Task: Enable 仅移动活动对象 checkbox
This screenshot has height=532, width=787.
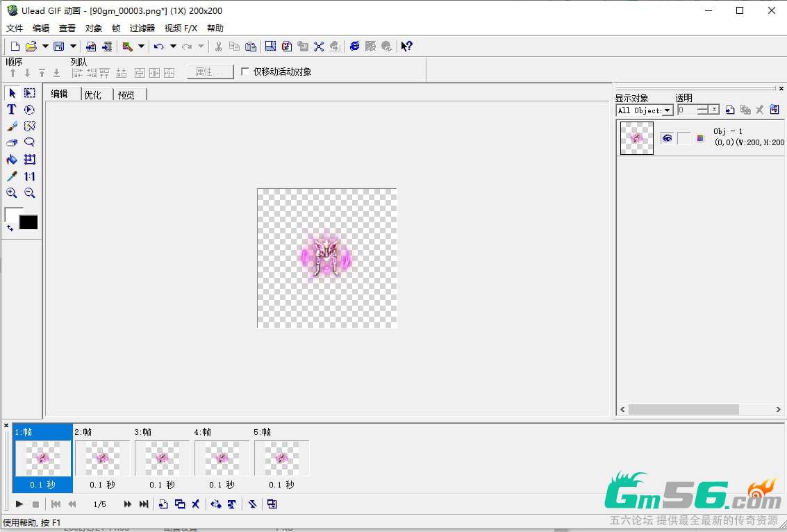Action: point(245,72)
